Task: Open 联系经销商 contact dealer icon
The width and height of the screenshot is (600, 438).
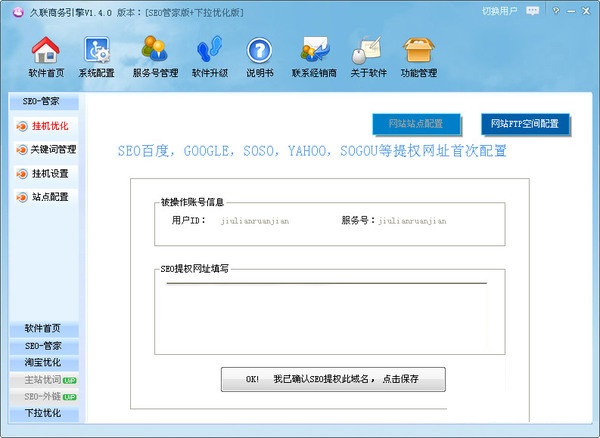Action: [314, 49]
